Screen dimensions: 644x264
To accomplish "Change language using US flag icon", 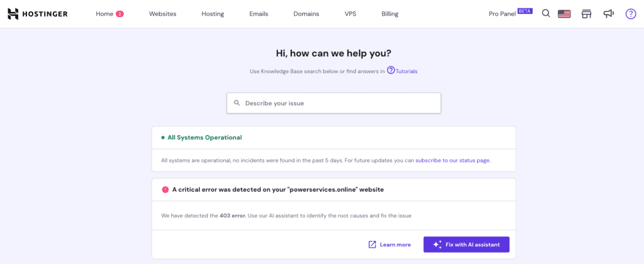I will pos(564,14).
